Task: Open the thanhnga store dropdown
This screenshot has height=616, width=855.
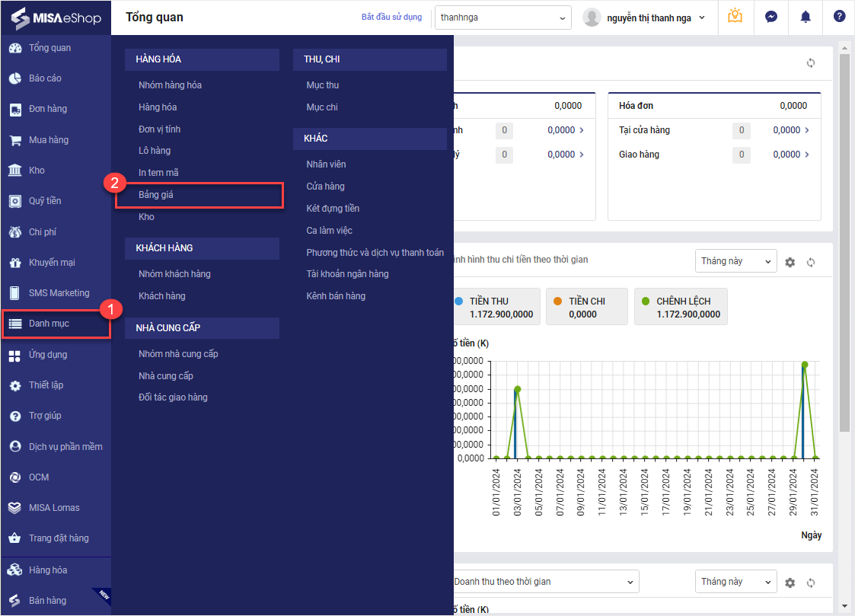Action: pos(502,18)
